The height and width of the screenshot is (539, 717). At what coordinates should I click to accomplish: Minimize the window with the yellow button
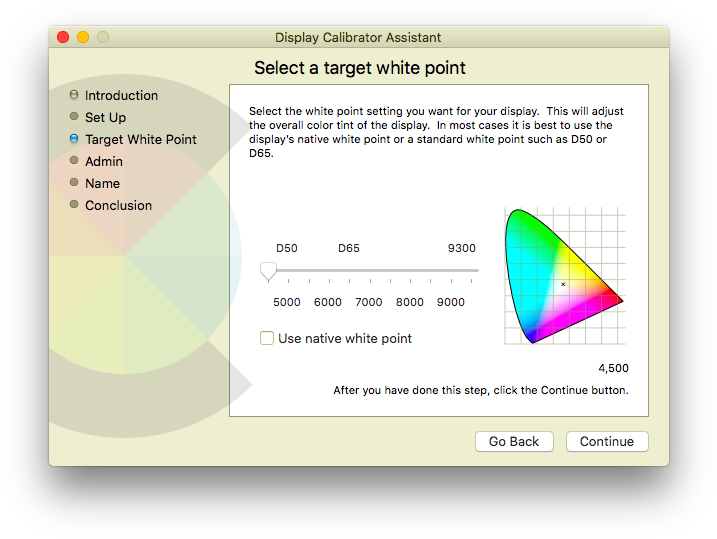point(83,37)
